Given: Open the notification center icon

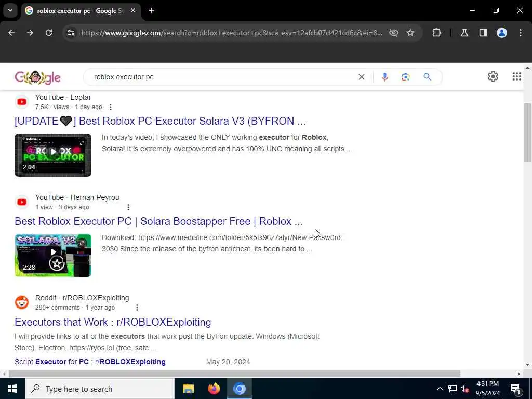Looking at the screenshot, I should pyautogui.click(x=515, y=389).
